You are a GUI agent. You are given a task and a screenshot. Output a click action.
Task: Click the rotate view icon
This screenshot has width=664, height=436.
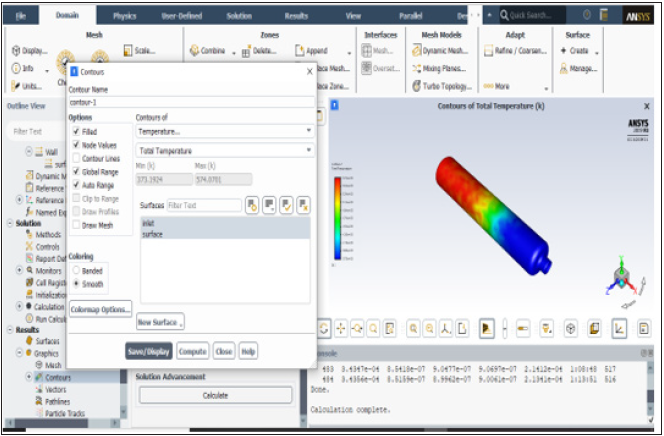(325, 328)
